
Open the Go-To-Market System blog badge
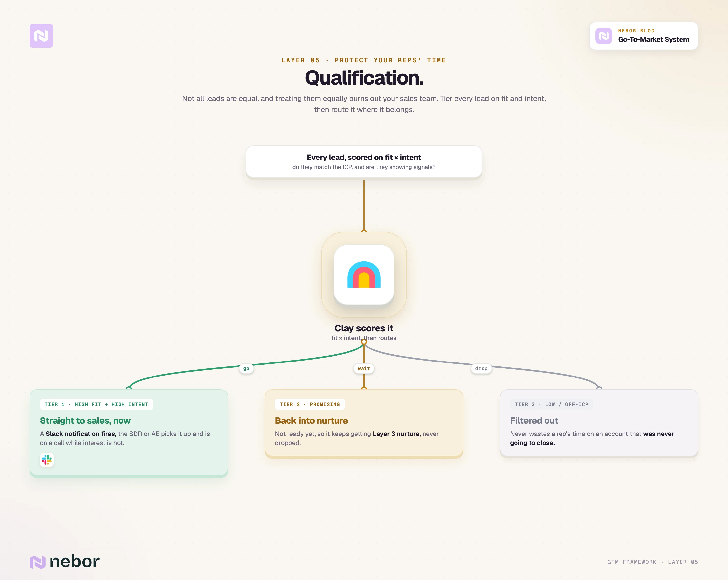(x=644, y=36)
